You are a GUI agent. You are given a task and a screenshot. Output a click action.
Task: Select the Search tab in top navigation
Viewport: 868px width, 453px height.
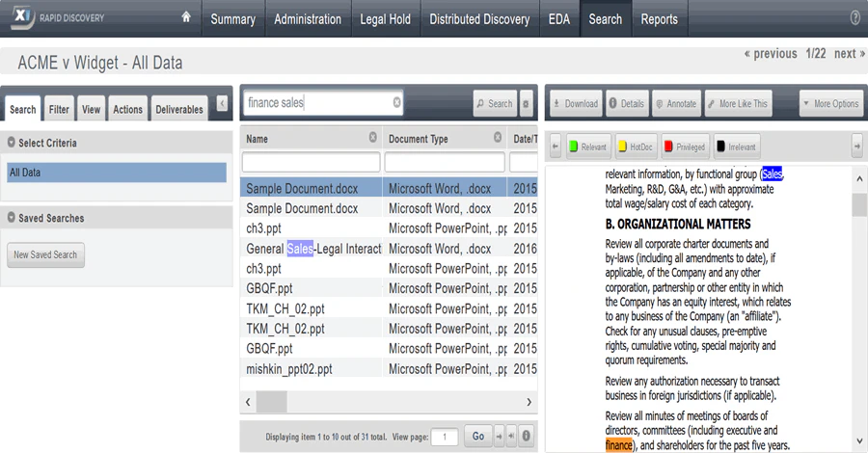click(x=606, y=19)
